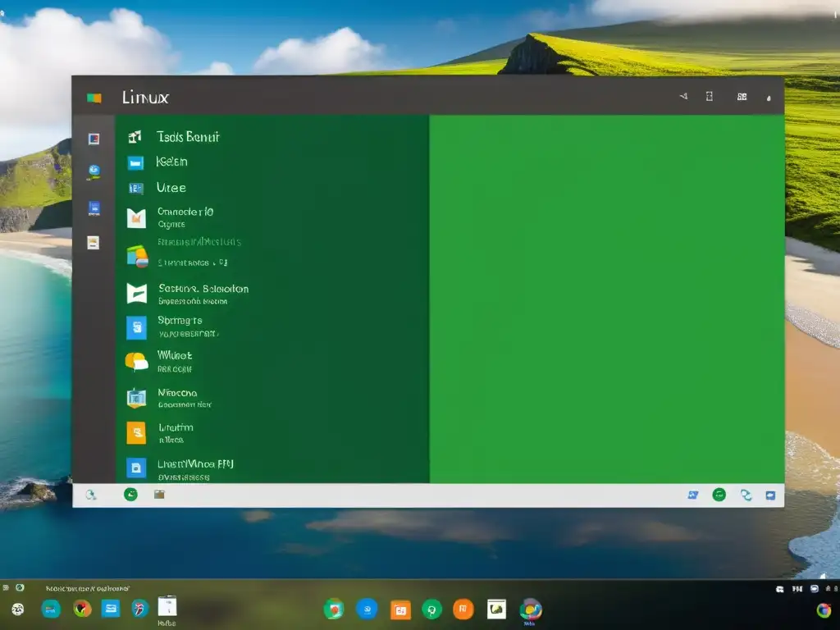This screenshot has width=840, height=630.
Task: Launch the blue circle app in the taskbar center
Action: (367, 609)
